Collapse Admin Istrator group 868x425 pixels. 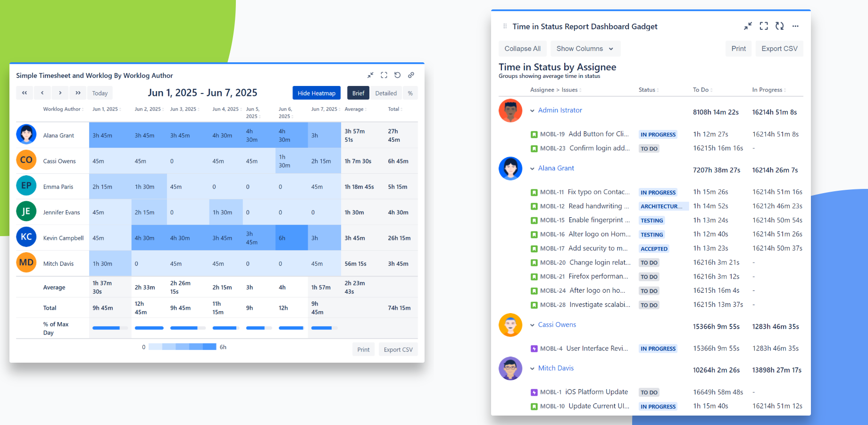pyautogui.click(x=532, y=110)
